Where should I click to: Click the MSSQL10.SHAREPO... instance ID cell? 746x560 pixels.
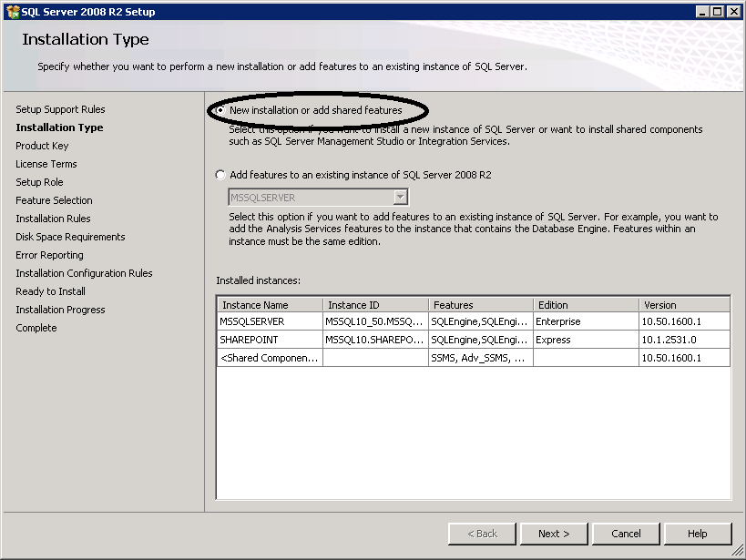(x=376, y=340)
